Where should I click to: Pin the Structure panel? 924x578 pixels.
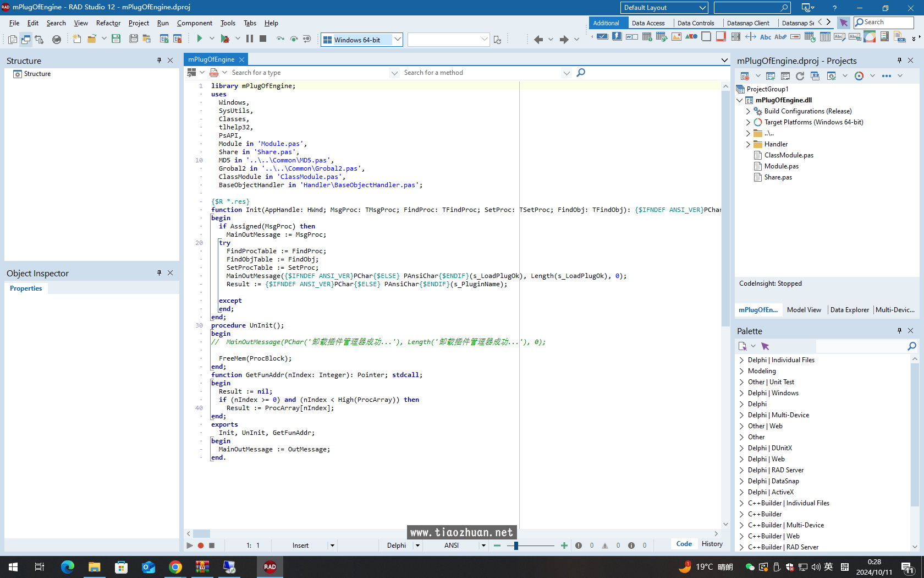[x=159, y=61]
